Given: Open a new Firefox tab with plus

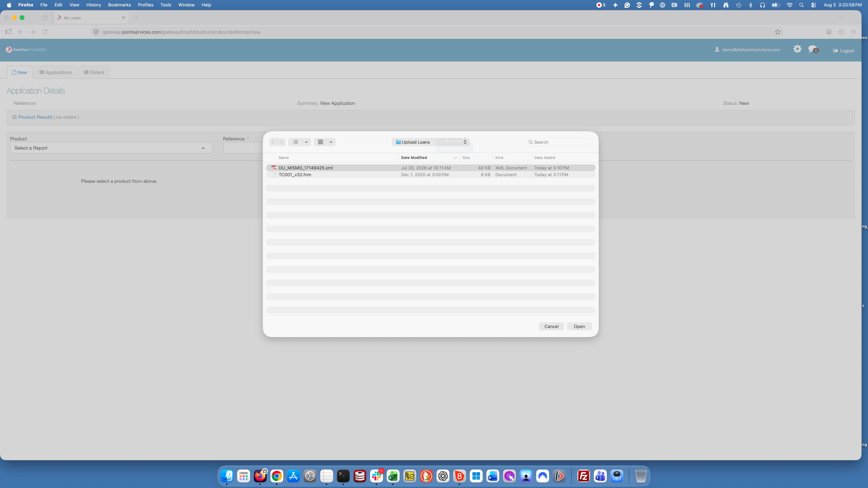Looking at the screenshot, I should pyautogui.click(x=136, y=18).
